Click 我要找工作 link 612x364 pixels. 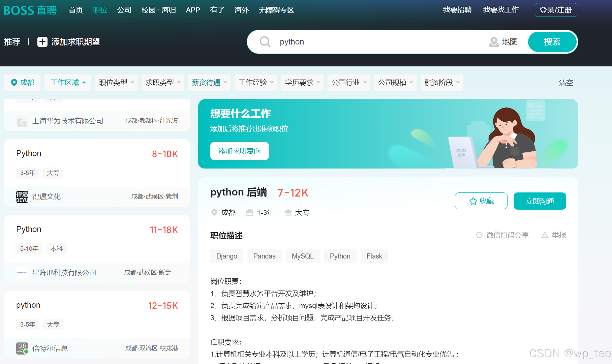(501, 10)
